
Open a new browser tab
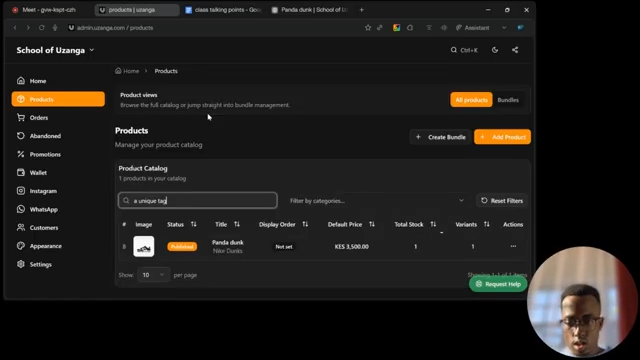(361, 10)
